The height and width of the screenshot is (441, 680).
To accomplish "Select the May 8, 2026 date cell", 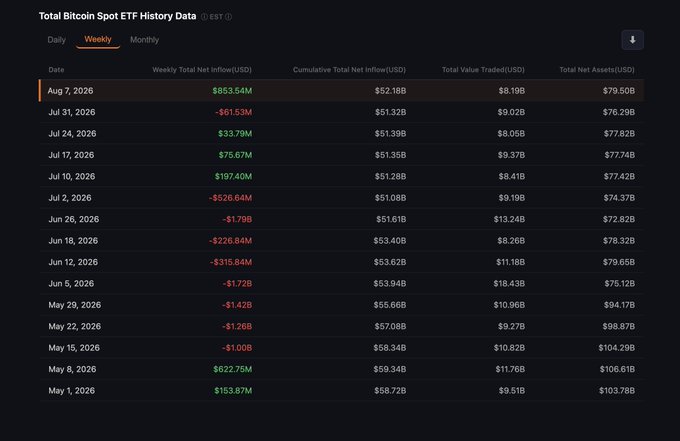I will (72, 369).
